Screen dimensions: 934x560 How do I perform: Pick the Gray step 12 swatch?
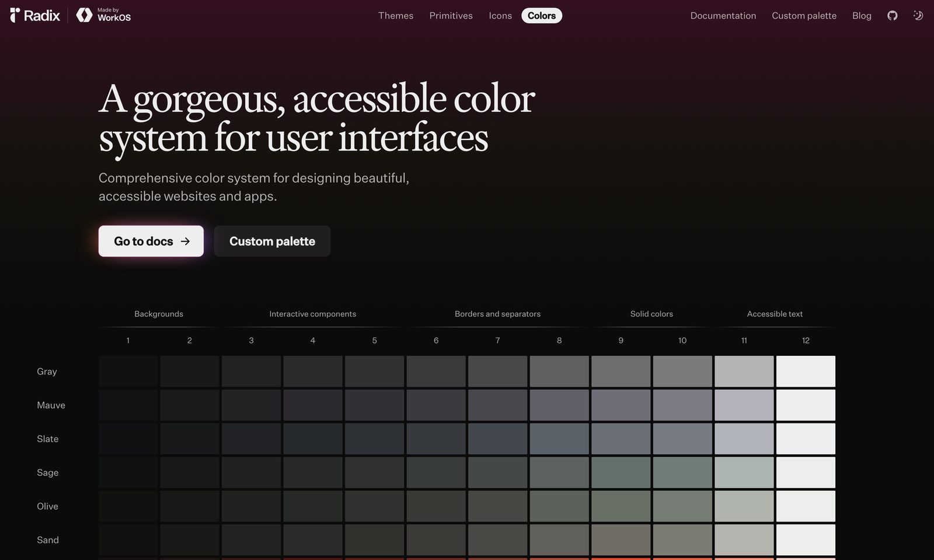click(806, 372)
